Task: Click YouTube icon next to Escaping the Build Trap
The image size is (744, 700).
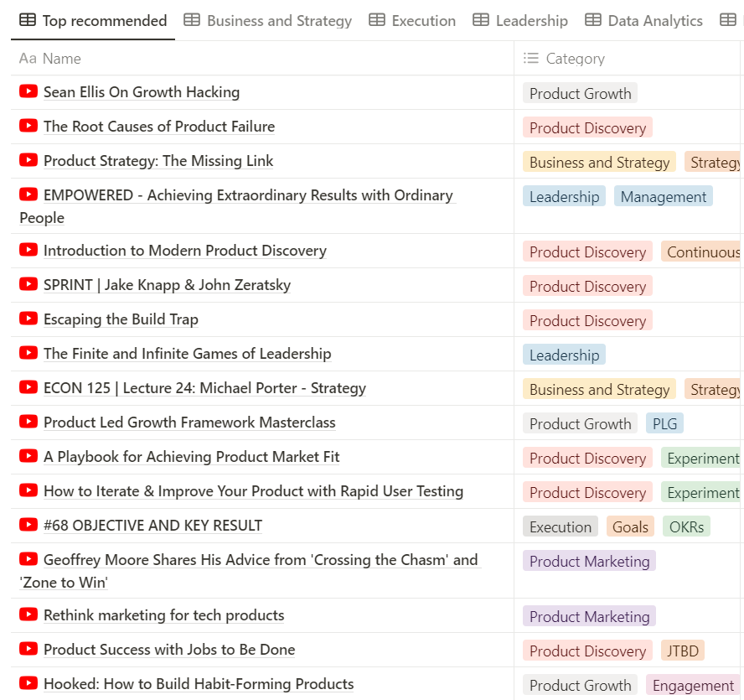Action: pos(28,319)
